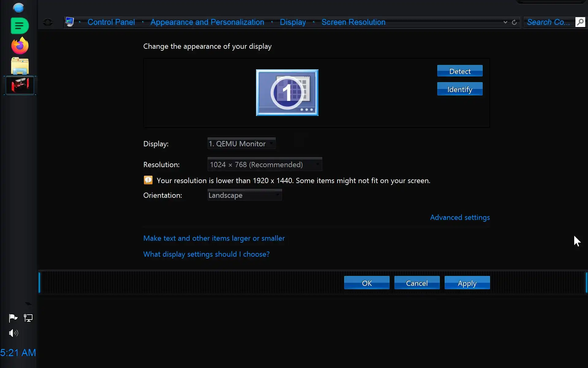588x368 pixels.
Task: Open the Advanced settings link
Action: tap(460, 217)
